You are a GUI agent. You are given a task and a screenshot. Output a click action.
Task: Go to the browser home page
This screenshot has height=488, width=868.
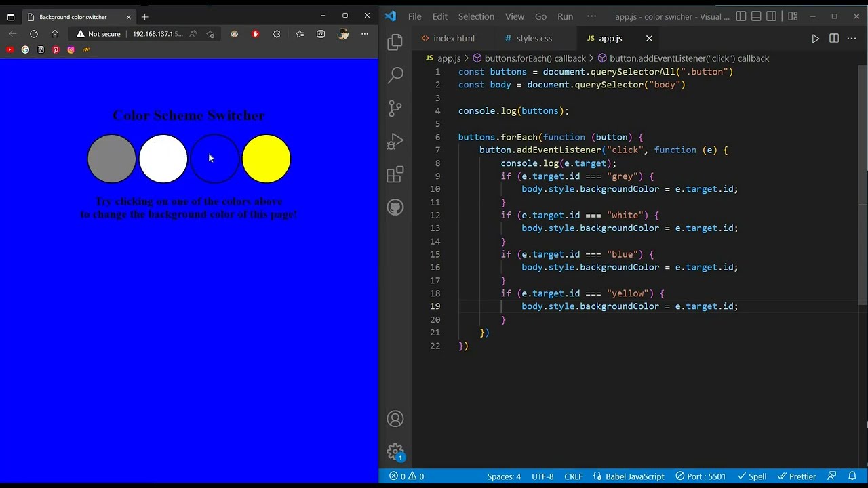[55, 34]
